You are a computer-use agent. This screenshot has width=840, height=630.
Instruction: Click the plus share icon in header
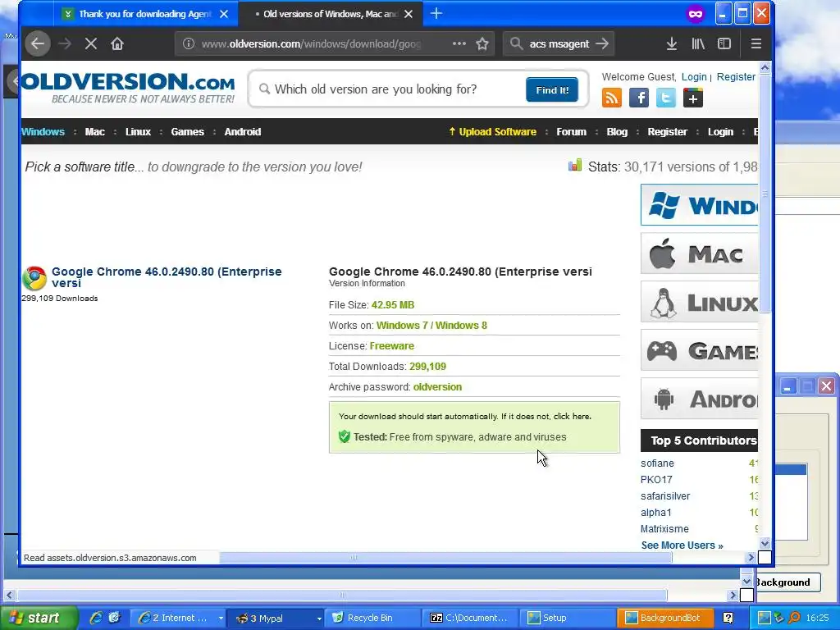[x=692, y=98]
